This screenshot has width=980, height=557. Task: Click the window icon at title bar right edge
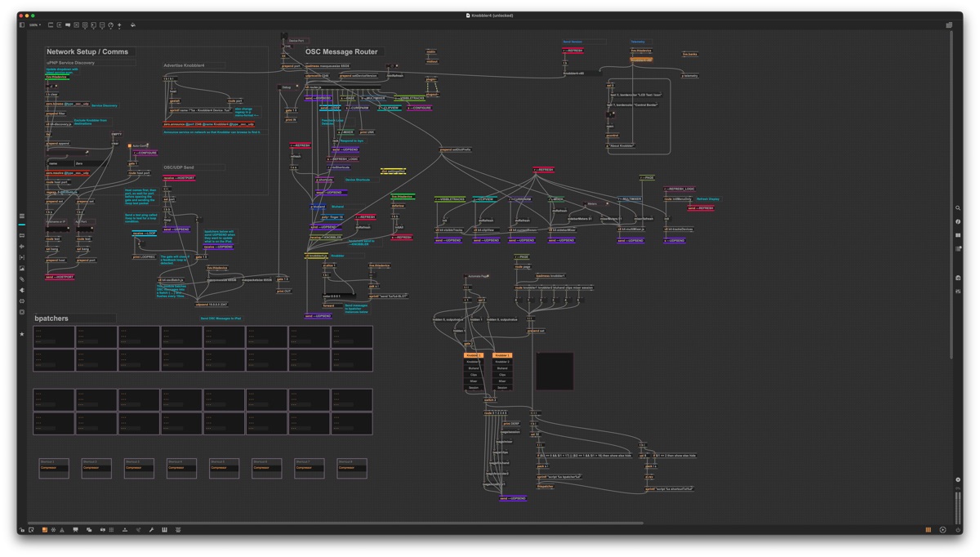pos(949,25)
